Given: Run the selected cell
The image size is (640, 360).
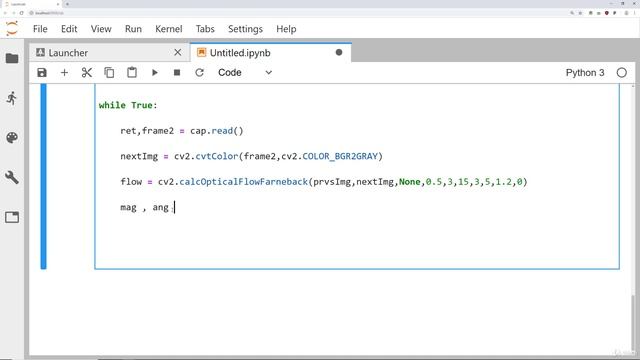Looking at the screenshot, I should click(154, 73).
